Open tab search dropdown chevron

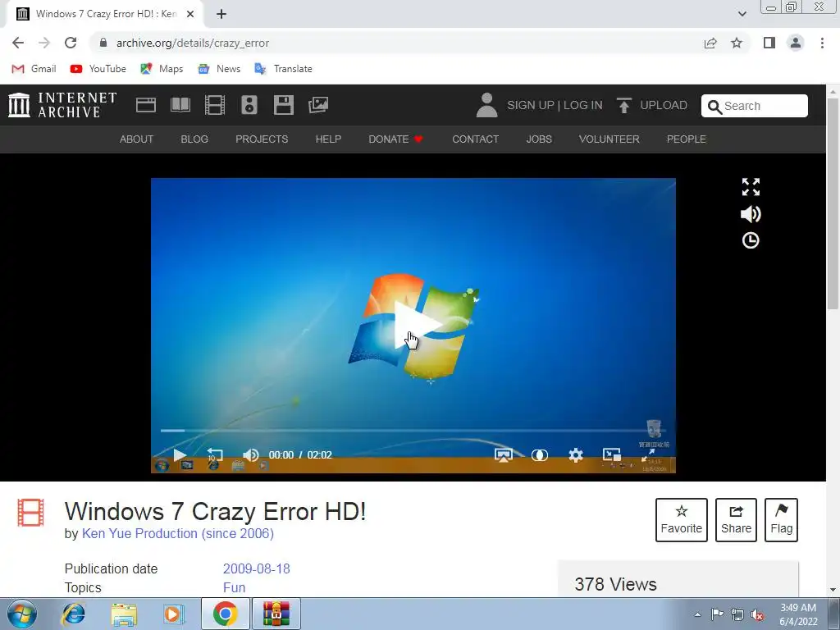click(x=742, y=14)
